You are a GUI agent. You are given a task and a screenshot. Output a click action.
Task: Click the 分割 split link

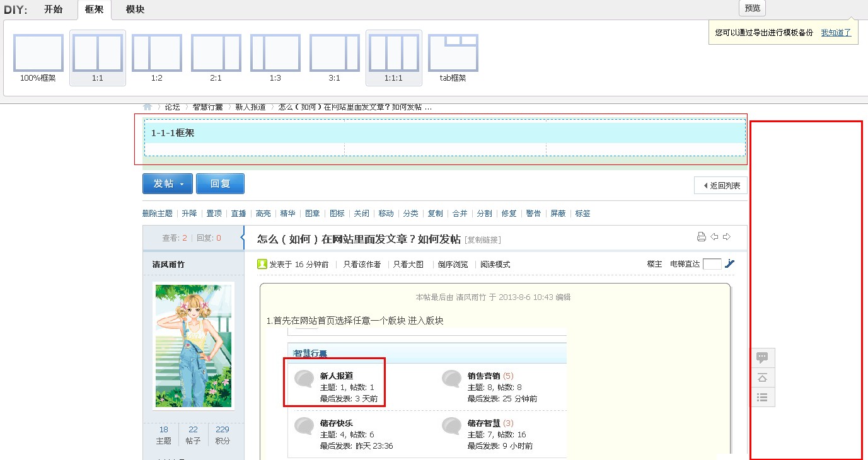484,214
